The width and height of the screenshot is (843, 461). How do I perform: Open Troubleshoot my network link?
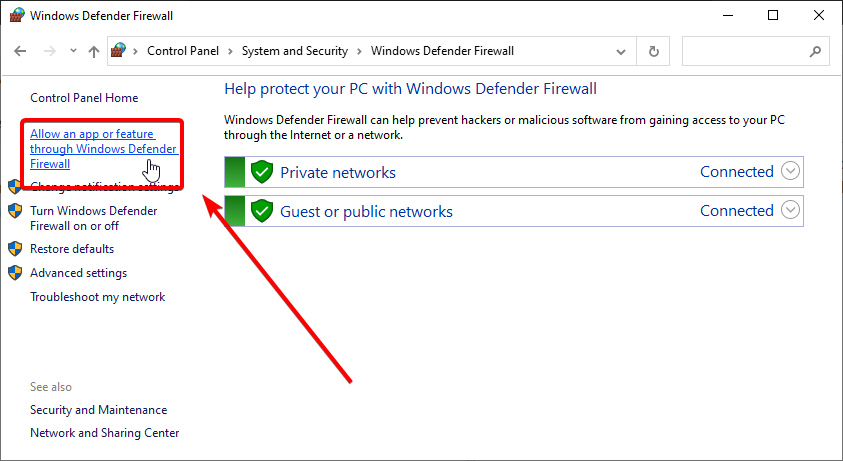(97, 297)
